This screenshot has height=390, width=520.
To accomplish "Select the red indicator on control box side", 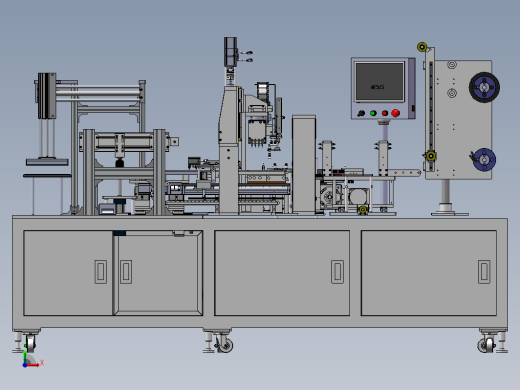I will (413, 108).
